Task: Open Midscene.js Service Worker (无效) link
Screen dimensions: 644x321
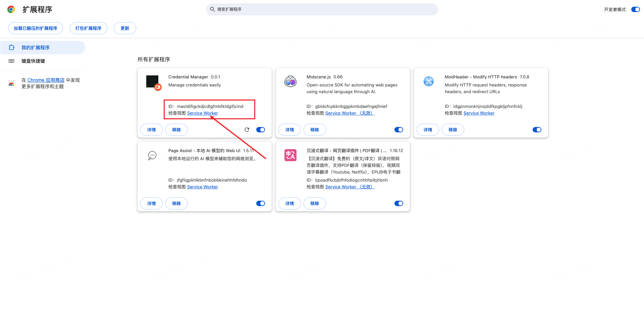Action: (x=350, y=113)
